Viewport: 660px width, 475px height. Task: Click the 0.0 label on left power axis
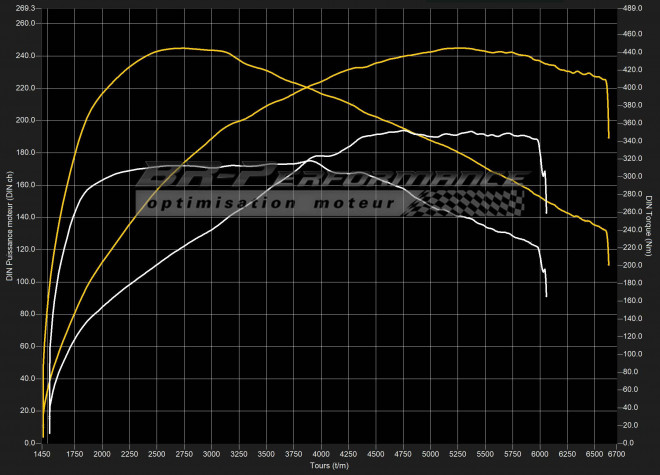click(30, 442)
